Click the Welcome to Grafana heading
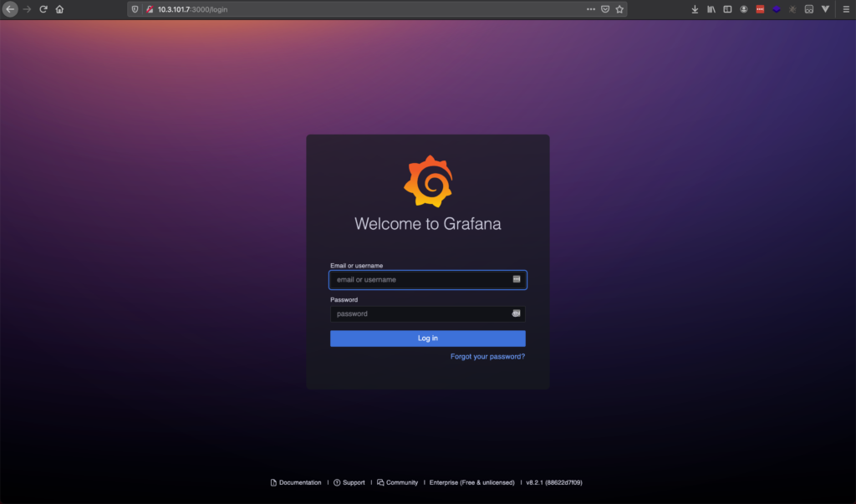This screenshot has height=504, width=856. click(427, 224)
